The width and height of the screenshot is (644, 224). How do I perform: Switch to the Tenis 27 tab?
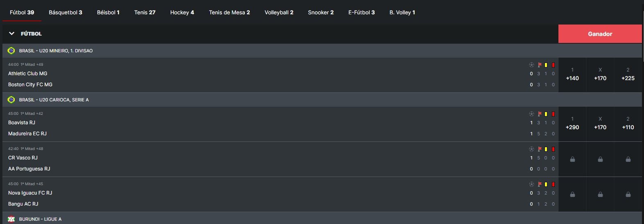click(x=145, y=12)
